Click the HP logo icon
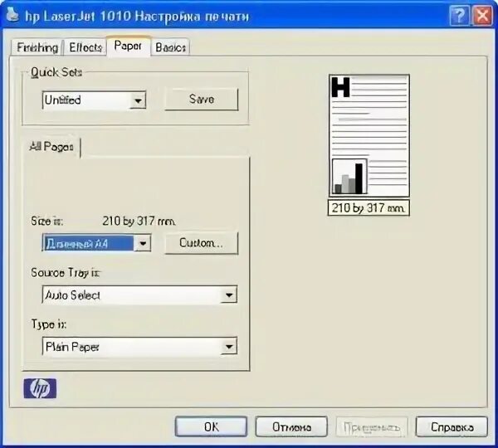 pyautogui.click(x=40, y=388)
